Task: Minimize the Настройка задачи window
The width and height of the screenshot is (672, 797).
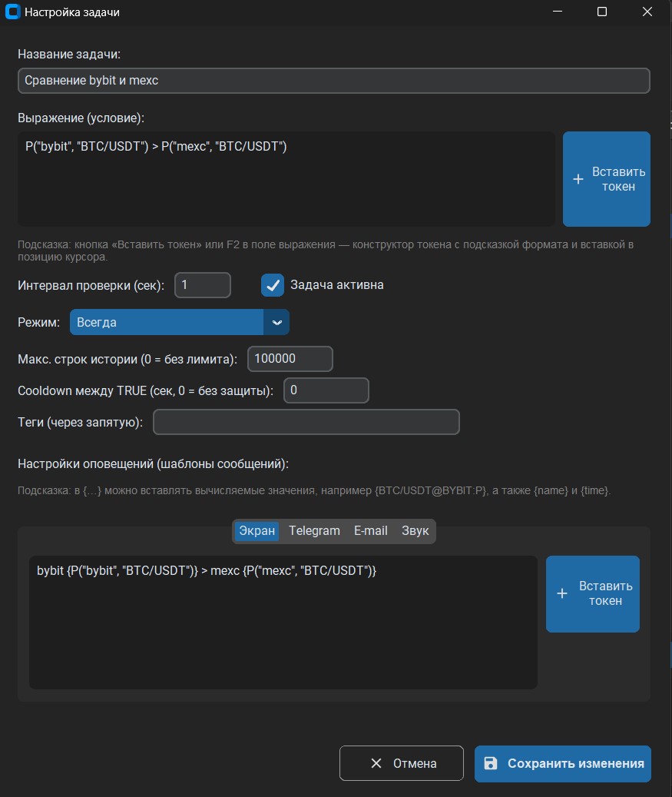Action: click(558, 12)
